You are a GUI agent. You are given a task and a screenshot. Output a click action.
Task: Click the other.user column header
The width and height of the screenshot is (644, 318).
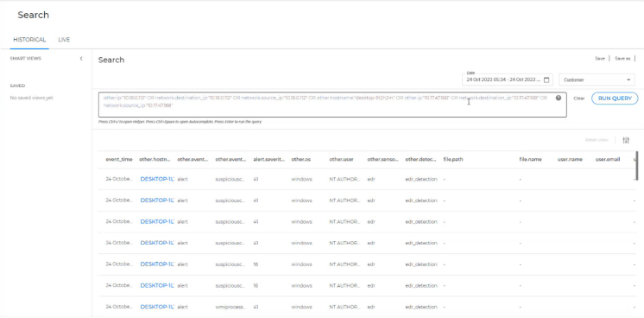(x=339, y=159)
